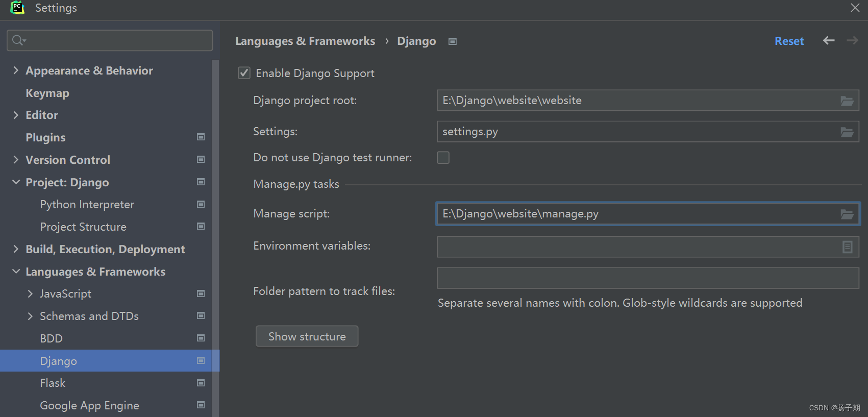Click the Show structure button
Viewport: 868px width, 417px height.
tap(307, 336)
